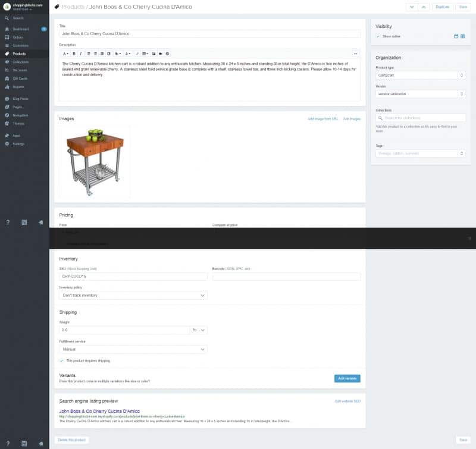The height and width of the screenshot is (449, 476).
Task: Click the home icon for Dashboard
Action: tap(7, 29)
